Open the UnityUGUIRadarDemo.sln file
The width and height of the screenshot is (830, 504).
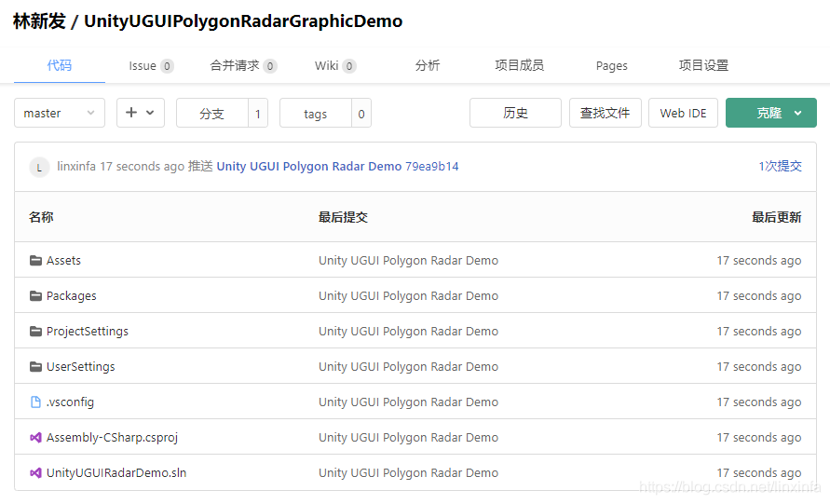pos(116,473)
